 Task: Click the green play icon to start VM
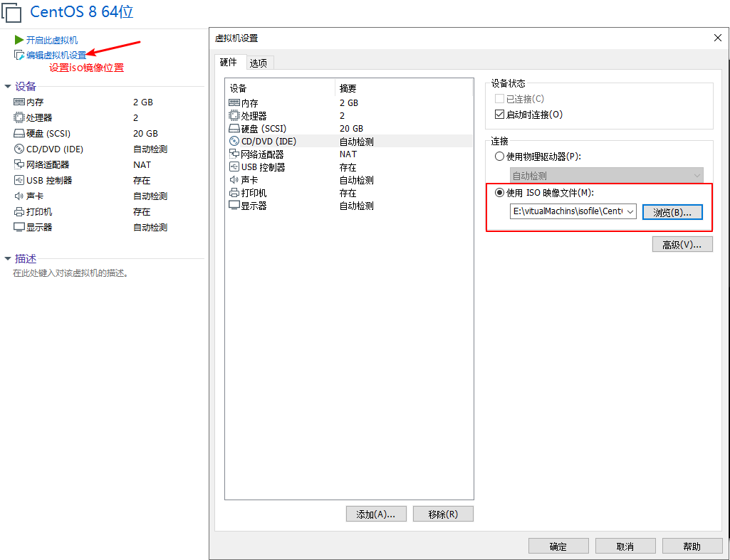pyautogui.click(x=19, y=40)
